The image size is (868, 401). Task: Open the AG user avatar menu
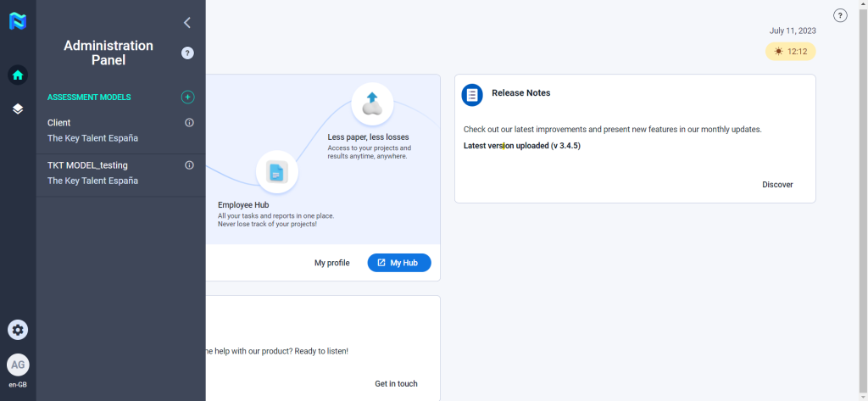pyautogui.click(x=18, y=365)
